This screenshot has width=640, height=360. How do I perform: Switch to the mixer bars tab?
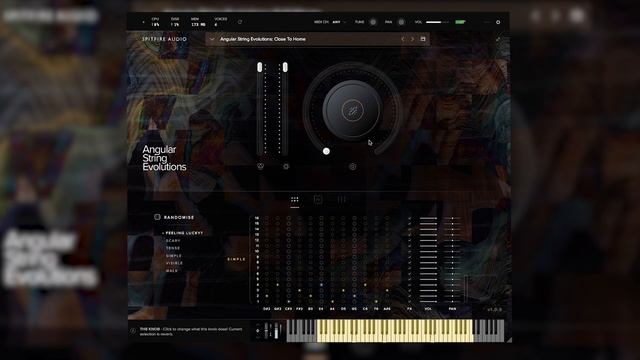[342, 200]
